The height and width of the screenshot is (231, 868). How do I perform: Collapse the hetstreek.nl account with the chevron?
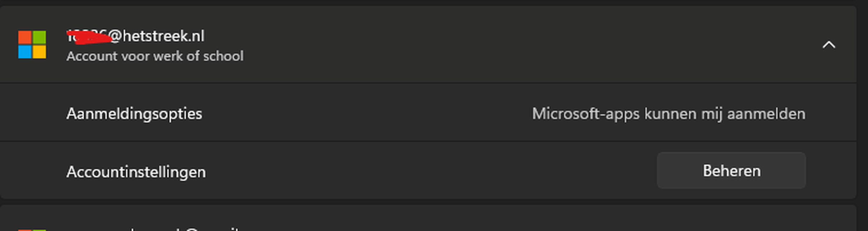829,45
